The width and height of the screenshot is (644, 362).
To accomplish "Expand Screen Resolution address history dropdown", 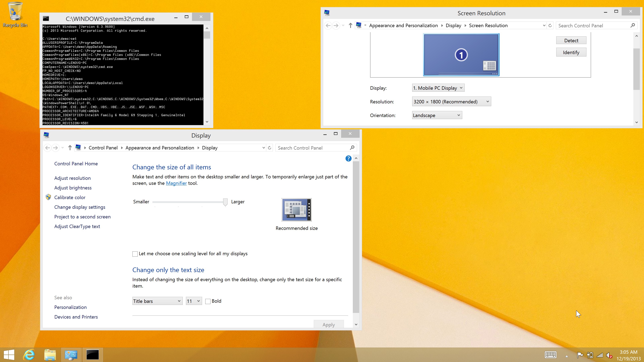I will (x=544, y=26).
